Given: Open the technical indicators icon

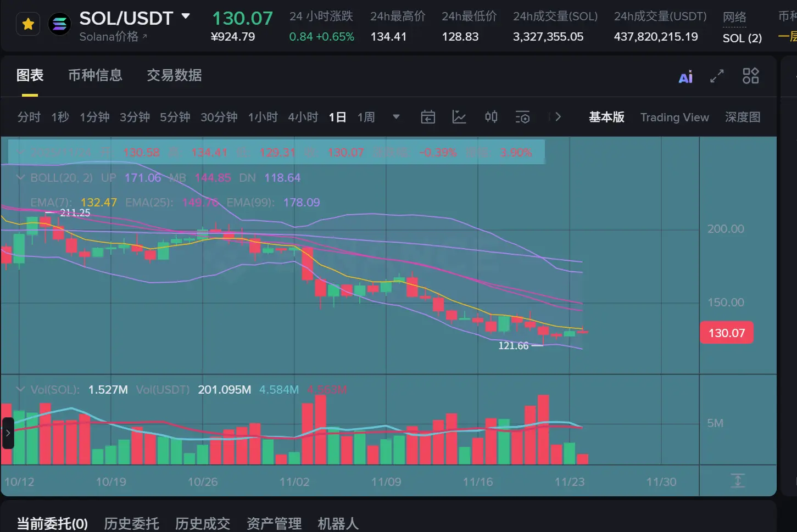Looking at the screenshot, I should (x=459, y=117).
